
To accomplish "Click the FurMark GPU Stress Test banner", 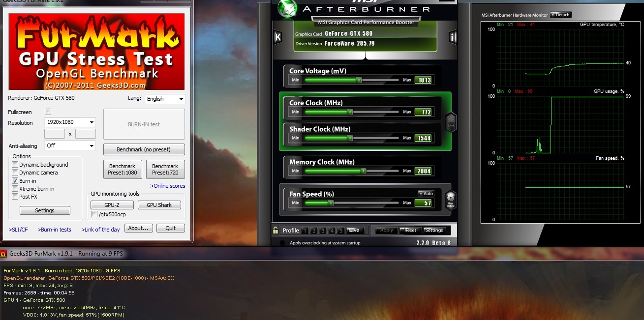I will (x=96, y=52).
